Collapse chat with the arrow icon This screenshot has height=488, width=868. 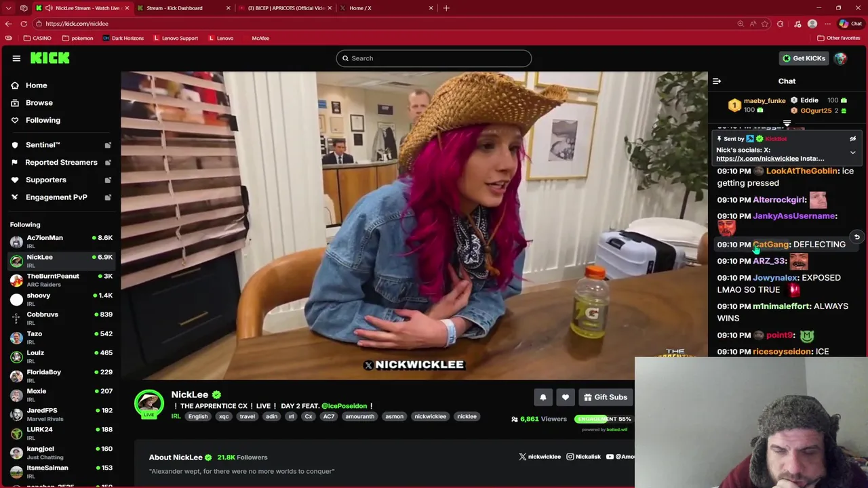717,81
